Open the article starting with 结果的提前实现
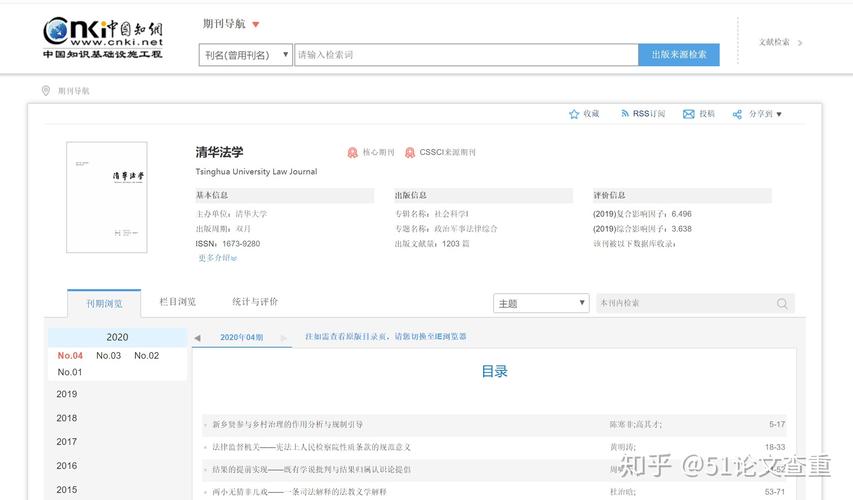This screenshot has height=500, width=853. pos(311,470)
